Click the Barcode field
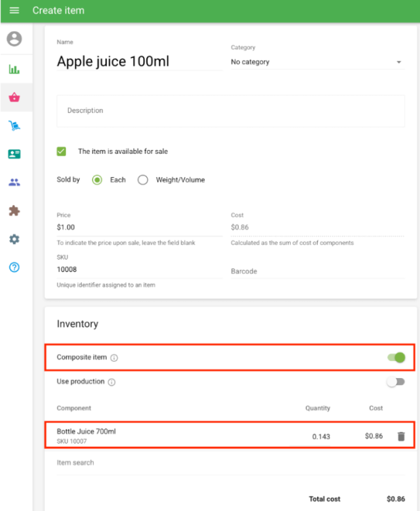The width and height of the screenshot is (420, 511). [317, 271]
